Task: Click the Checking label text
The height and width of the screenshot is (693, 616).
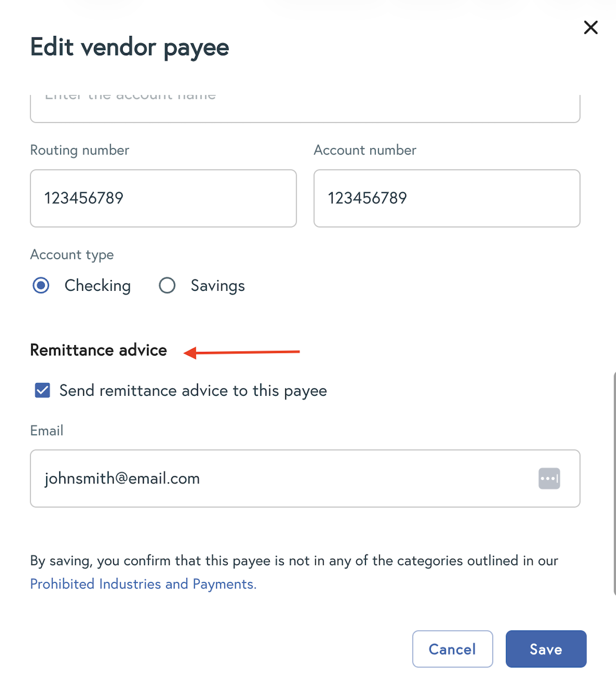Action: click(x=98, y=286)
